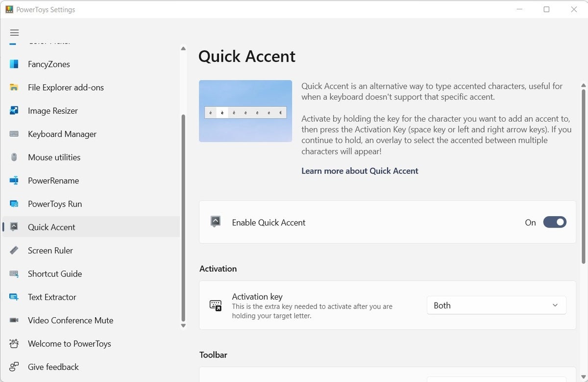Click the Screen Ruler icon
The height and width of the screenshot is (382, 588).
tap(14, 251)
